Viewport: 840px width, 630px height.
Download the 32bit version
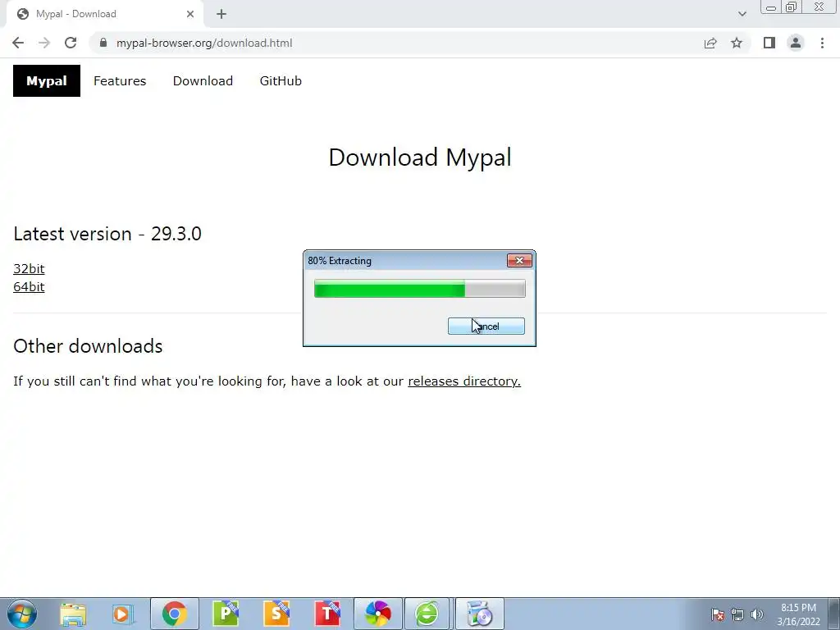coord(29,268)
